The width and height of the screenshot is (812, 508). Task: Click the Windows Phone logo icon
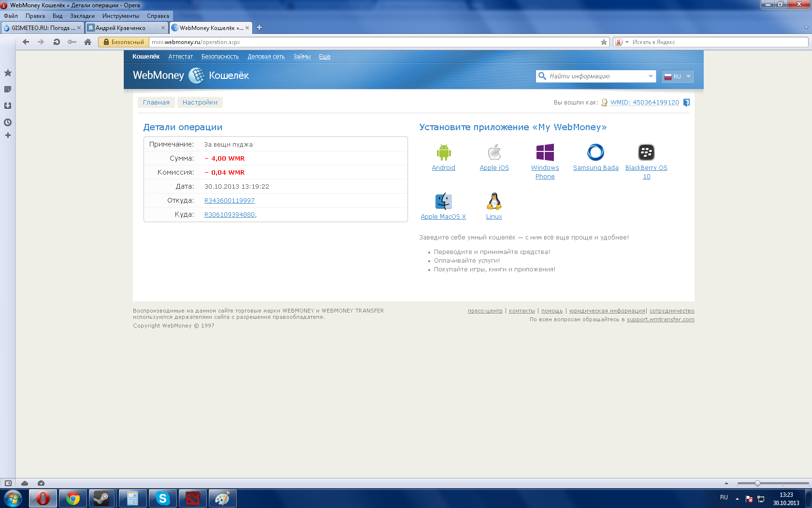click(x=545, y=152)
